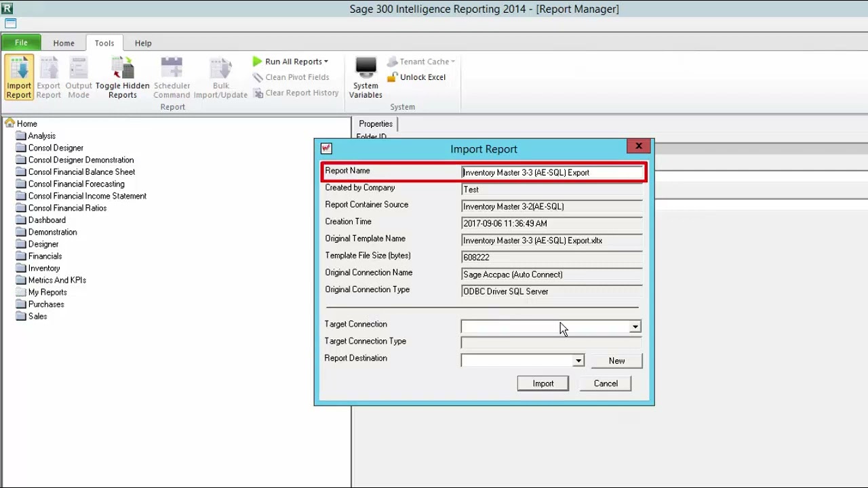868x488 pixels.
Task: Switch to the Home ribbon tab
Action: (x=64, y=43)
